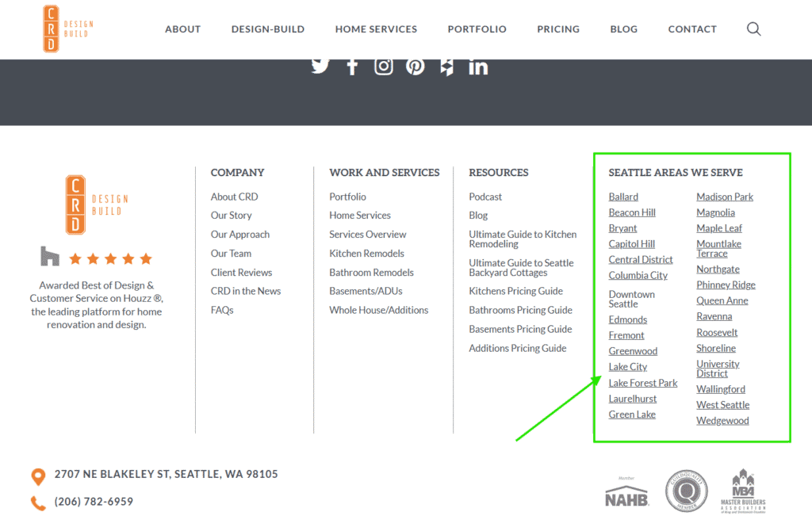Click the search magnifier icon

click(753, 29)
